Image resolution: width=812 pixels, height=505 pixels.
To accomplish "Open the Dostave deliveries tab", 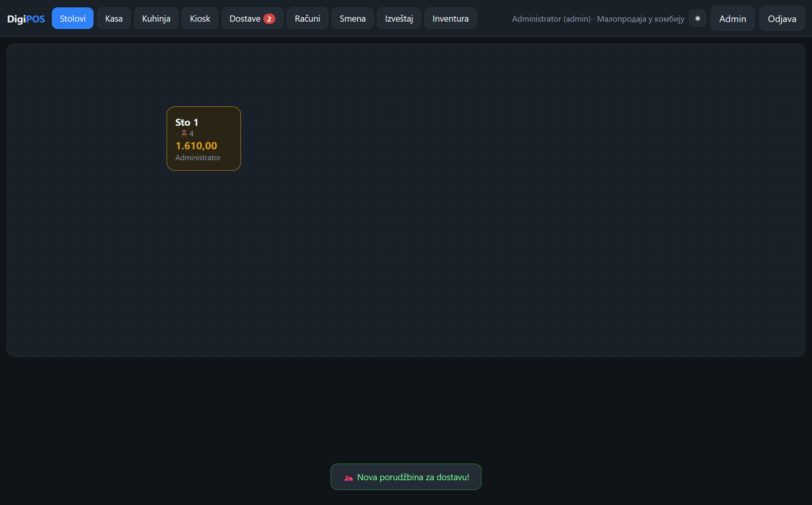I will tap(252, 19).
